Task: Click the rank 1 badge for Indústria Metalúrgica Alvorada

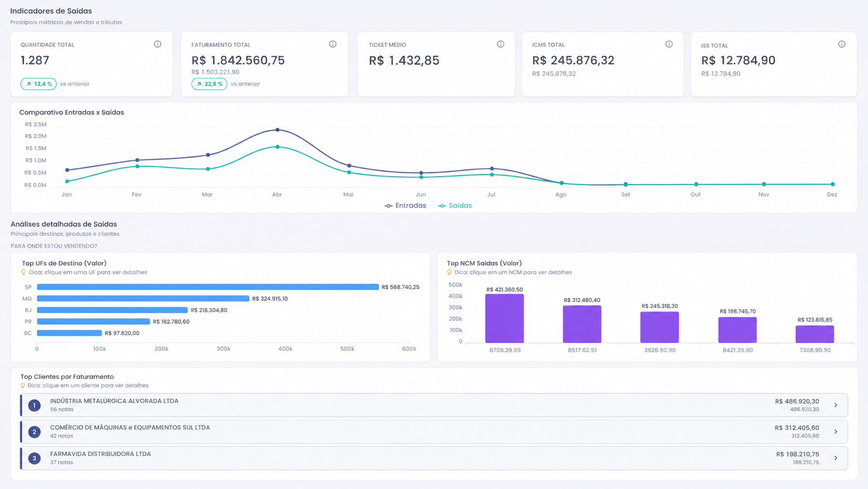Action: pos(34,405)
